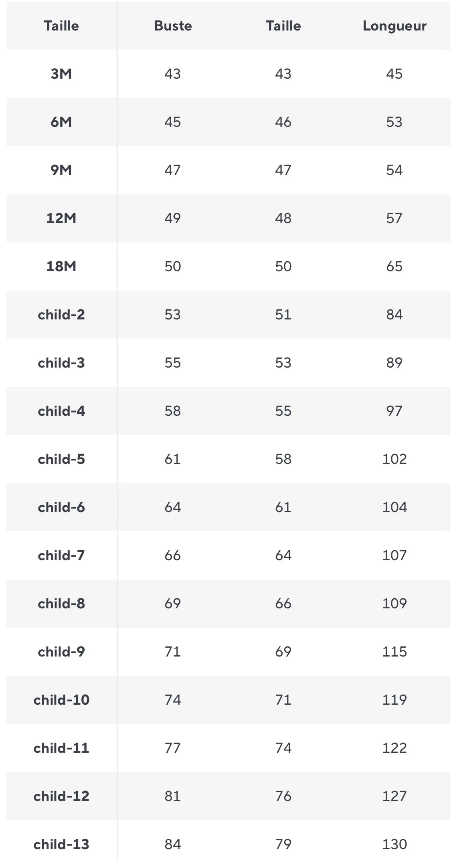Click the first Taille header cell
Viewport: 453px width, 868px height.
(61, 26)
